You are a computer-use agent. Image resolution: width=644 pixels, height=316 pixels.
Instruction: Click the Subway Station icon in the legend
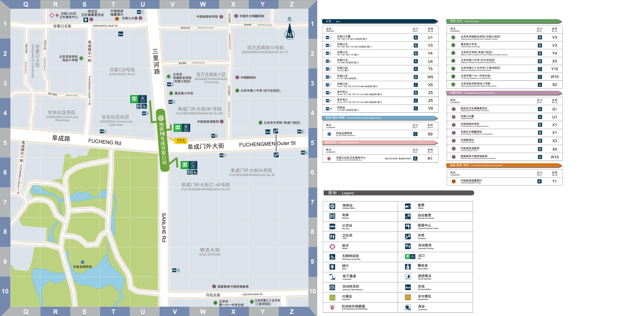332,206
